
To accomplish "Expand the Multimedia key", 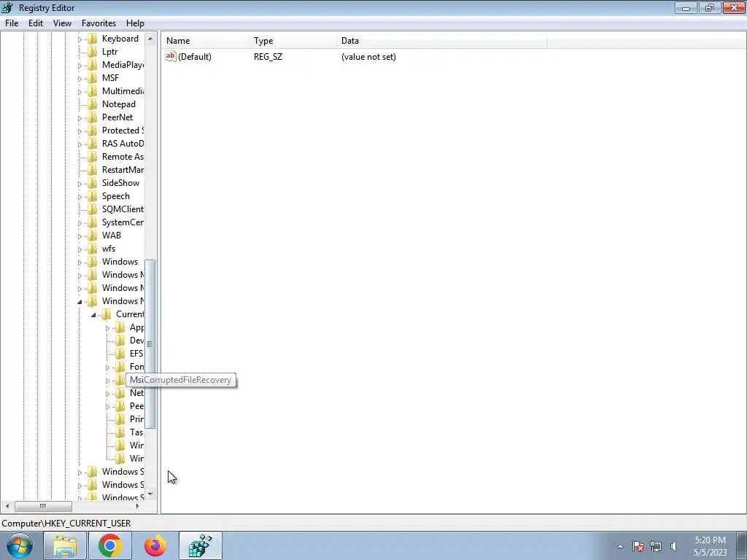I will click(x=80, y=92).
